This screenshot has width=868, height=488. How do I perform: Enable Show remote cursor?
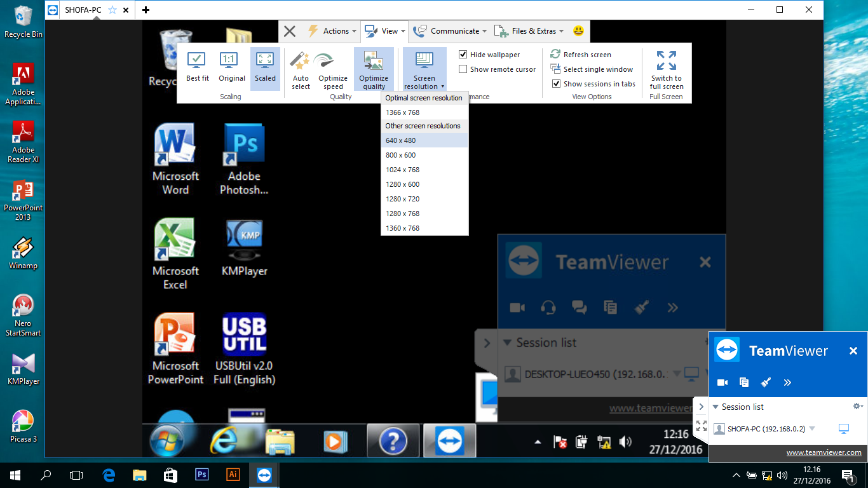click(463, 69)
